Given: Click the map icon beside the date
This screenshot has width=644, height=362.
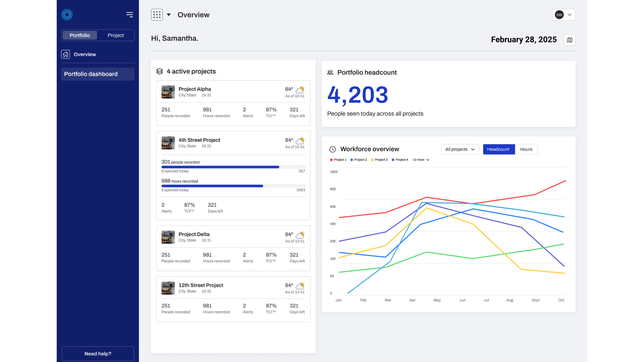Looking at the screenshot, I should tap(569, 40).
